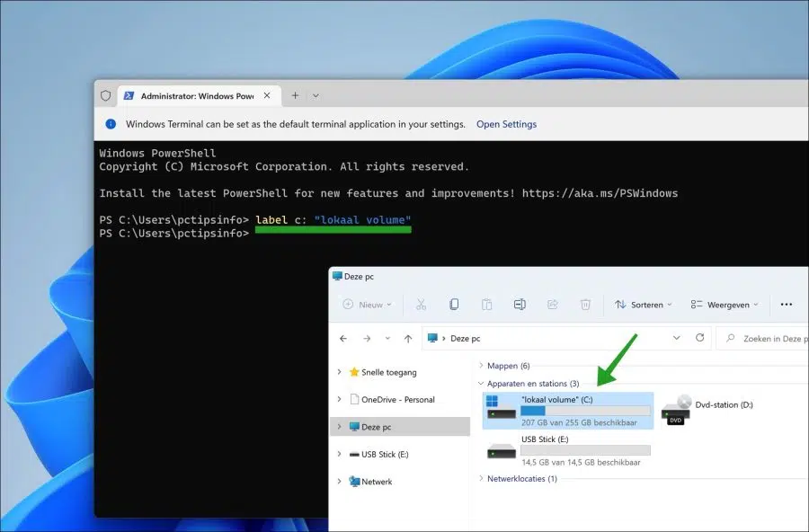Select OneDrive - Personal in navigation pane

pyautogui.click(x=398, y=399)
